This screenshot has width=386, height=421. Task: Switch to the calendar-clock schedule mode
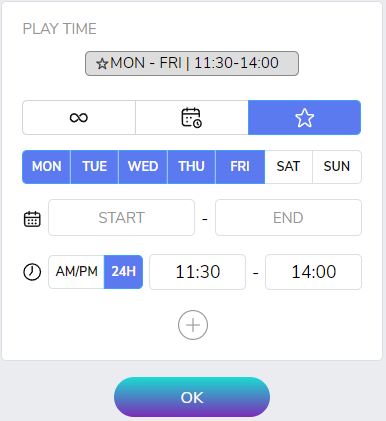(x=192, y=118)
